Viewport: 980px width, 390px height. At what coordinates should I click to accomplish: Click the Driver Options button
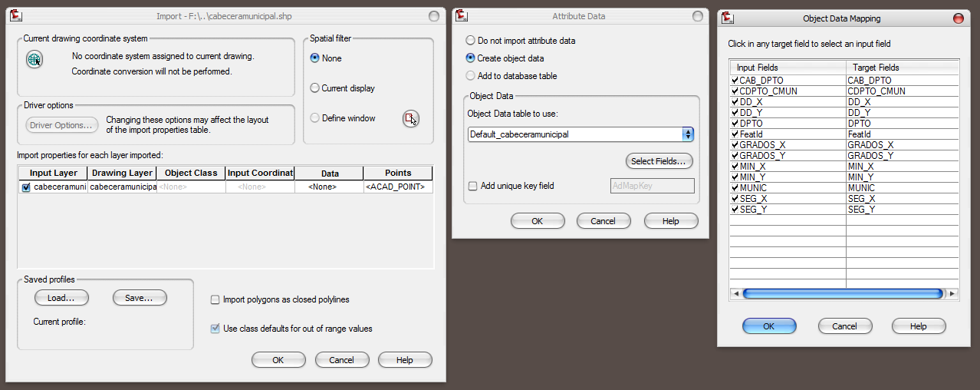(62, 125)
